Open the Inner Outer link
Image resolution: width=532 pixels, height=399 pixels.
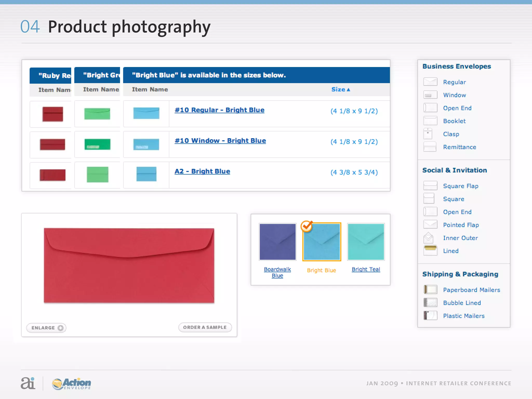[460, 238]
